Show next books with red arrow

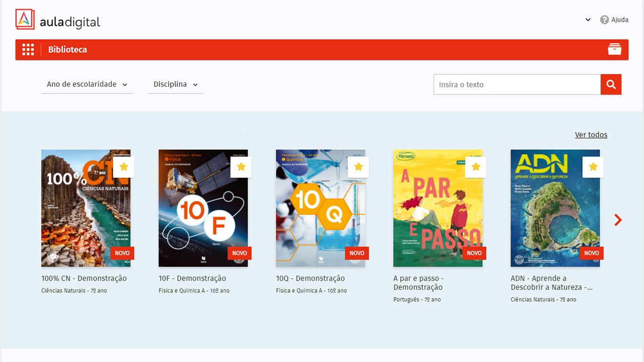point(618,220)
